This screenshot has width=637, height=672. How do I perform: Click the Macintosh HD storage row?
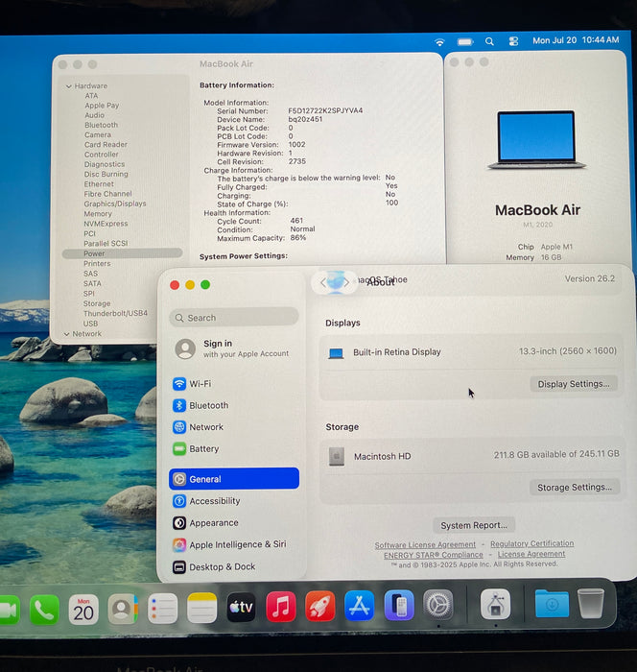(x=473, y=455)
